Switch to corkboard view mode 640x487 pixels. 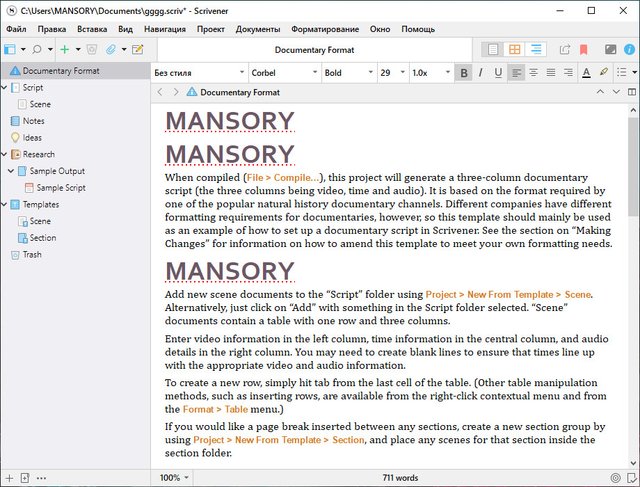pyautogui.click(x=515, y=48)
